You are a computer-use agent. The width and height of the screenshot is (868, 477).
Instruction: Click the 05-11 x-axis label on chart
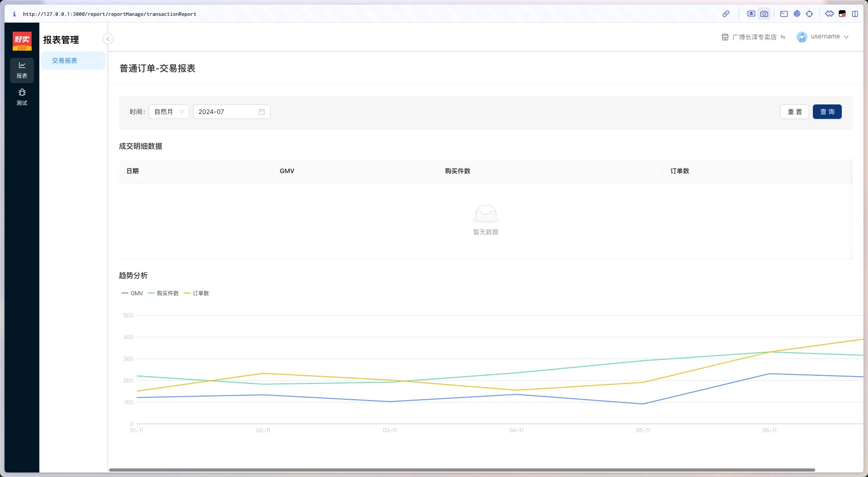click(x=643, y=430)
